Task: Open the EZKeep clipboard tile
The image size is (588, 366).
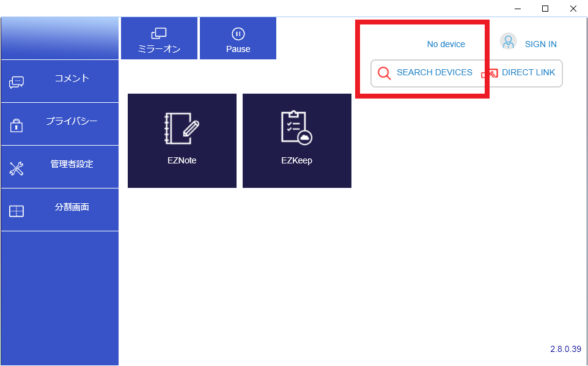Action: click(x=296, y=140)
